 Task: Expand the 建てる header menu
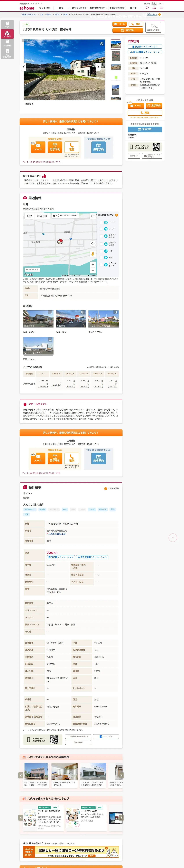[79, 8]
